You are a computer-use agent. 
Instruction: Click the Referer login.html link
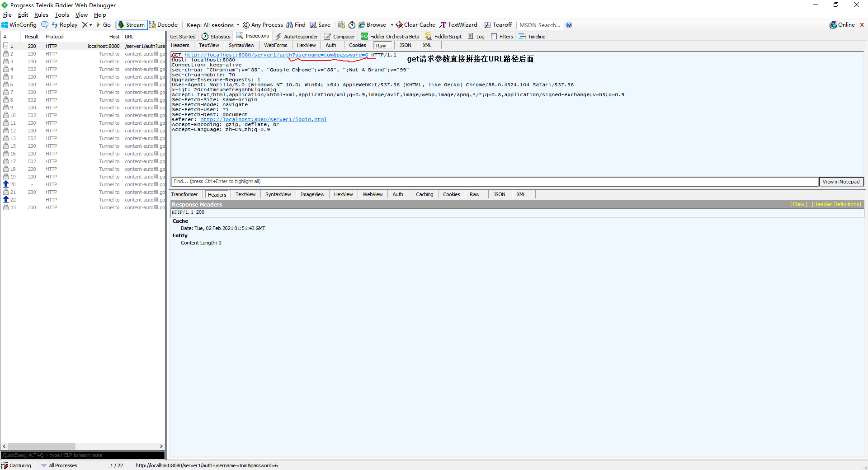coord(263,120)
